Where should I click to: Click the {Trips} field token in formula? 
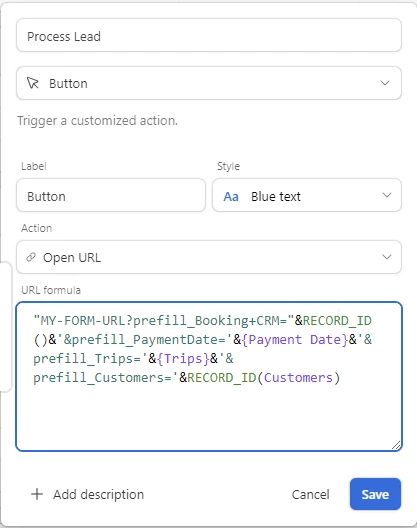183,359
